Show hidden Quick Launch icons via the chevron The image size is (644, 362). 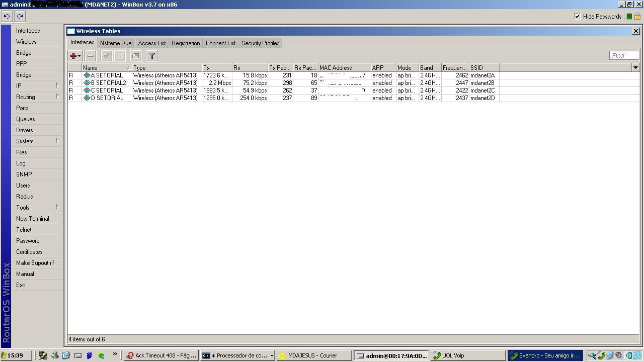click(x=115, y=354)
